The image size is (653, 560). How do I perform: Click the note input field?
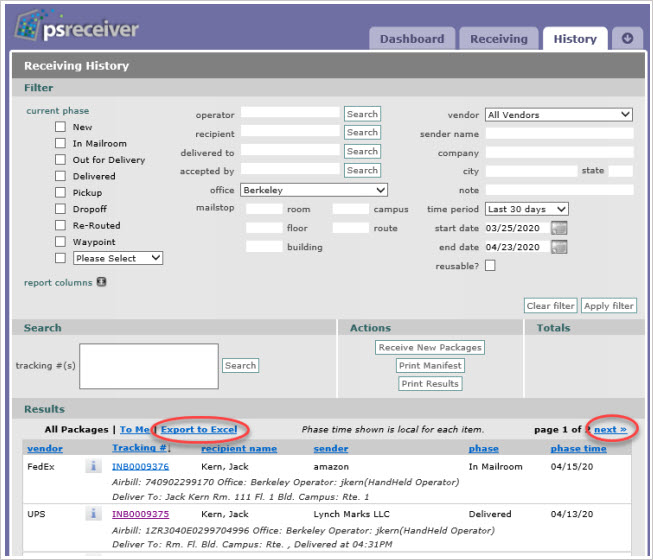click(x=559, y=190)
